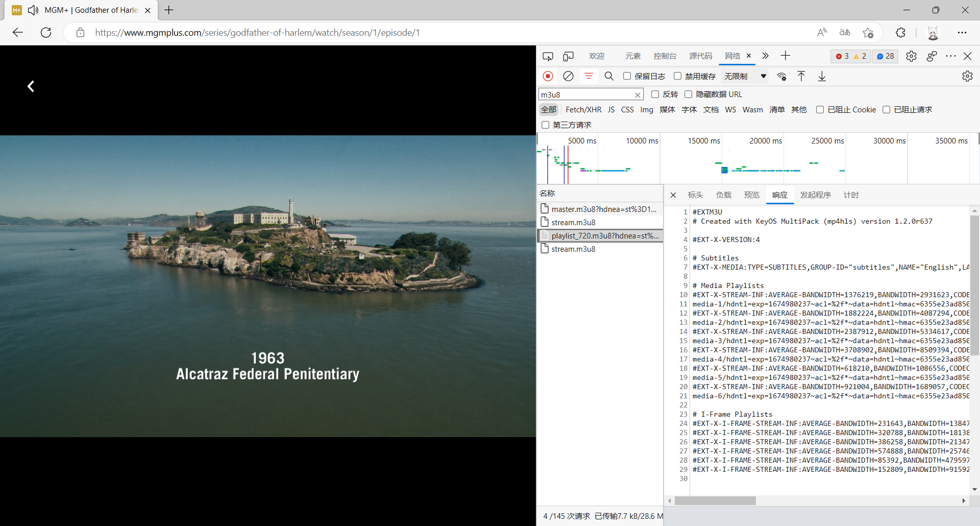The width and height of the screenshot is (980, 526).
Task: Open the browser's three-dot settings menu
Action: coord(962,33)
